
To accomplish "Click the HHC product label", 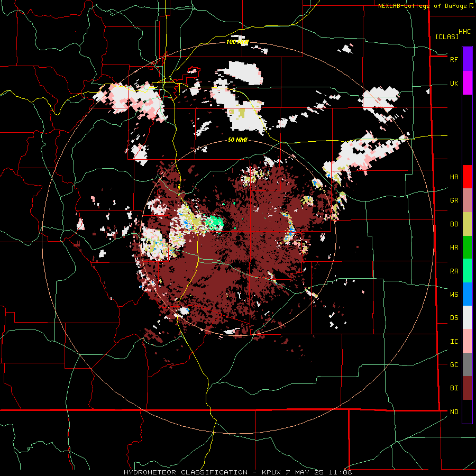I will pos(464,32).
